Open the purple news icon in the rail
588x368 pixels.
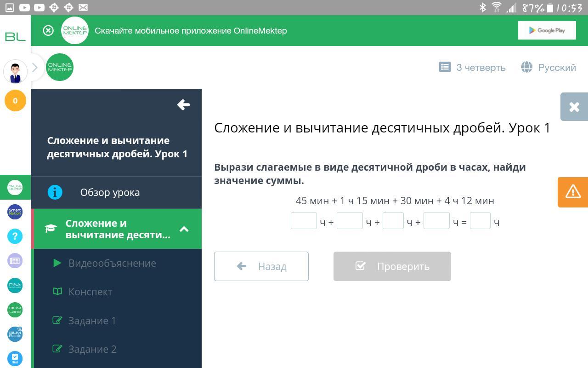[x=15, y=260]
